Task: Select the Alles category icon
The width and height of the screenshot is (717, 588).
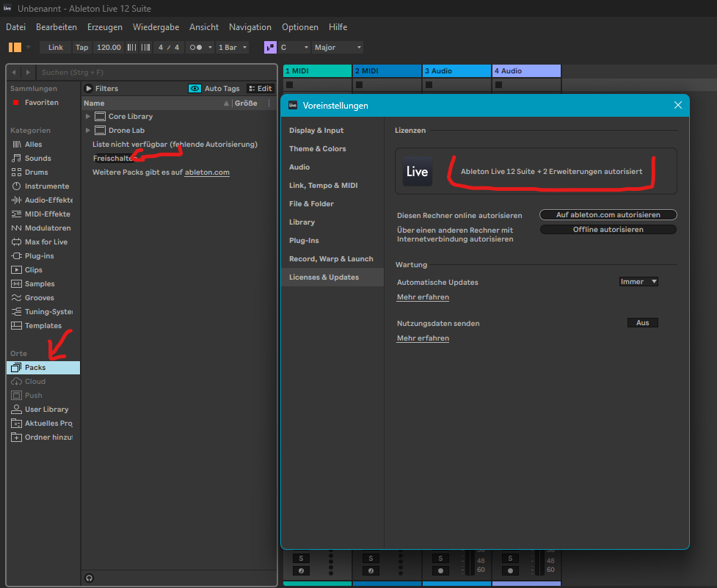Action: tap(16, 144)
